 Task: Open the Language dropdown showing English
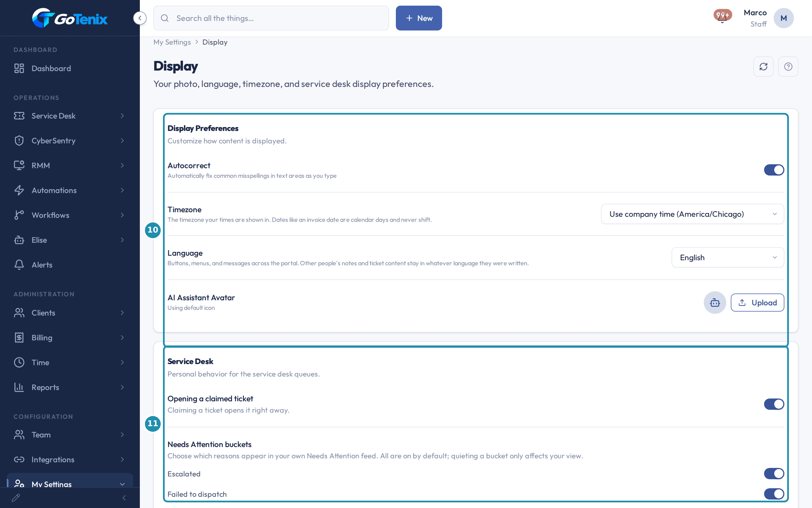coord(728,257)
